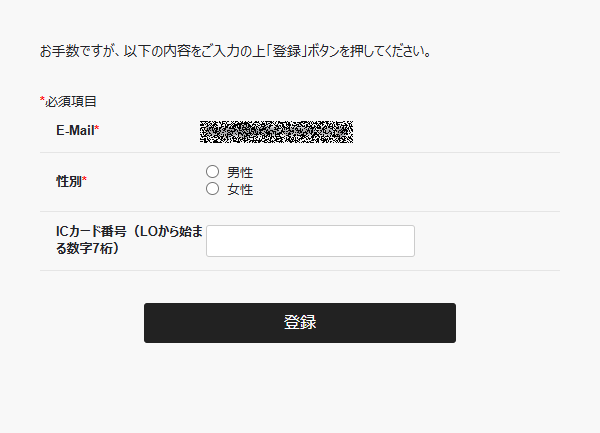Click the 性別 field label

[69, 181]
